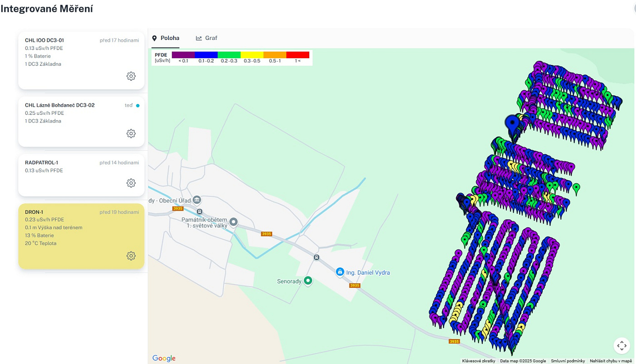Viewport: 636px width, 364px height.
Task: Click the Ing. Daniel Vydra blue marker
Action: 339,272
